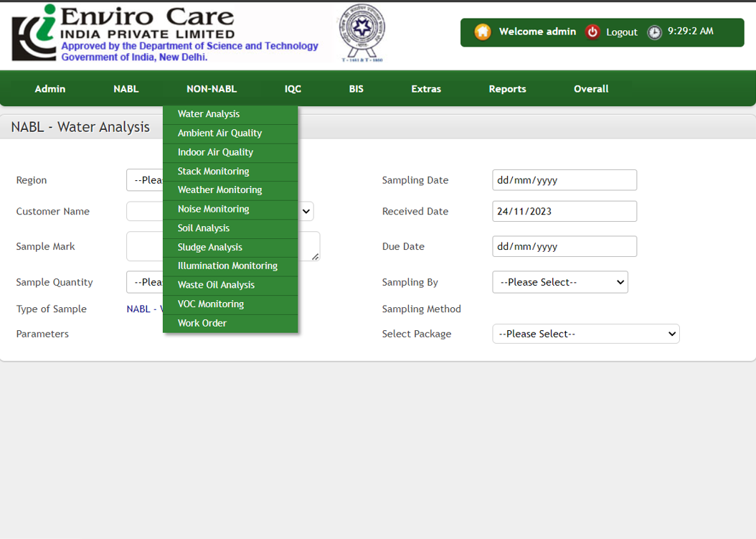Image resolution: width=756 pixels, height=539 pixels.
Task: Choose Stack Monitoring menu entry
Action: coord(213,172)
